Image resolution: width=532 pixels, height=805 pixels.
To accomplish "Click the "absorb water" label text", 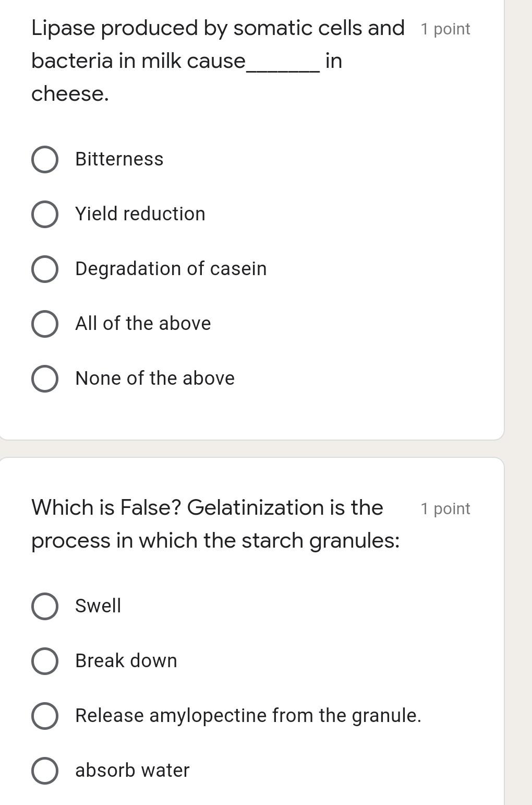I will tap(132, 771).
